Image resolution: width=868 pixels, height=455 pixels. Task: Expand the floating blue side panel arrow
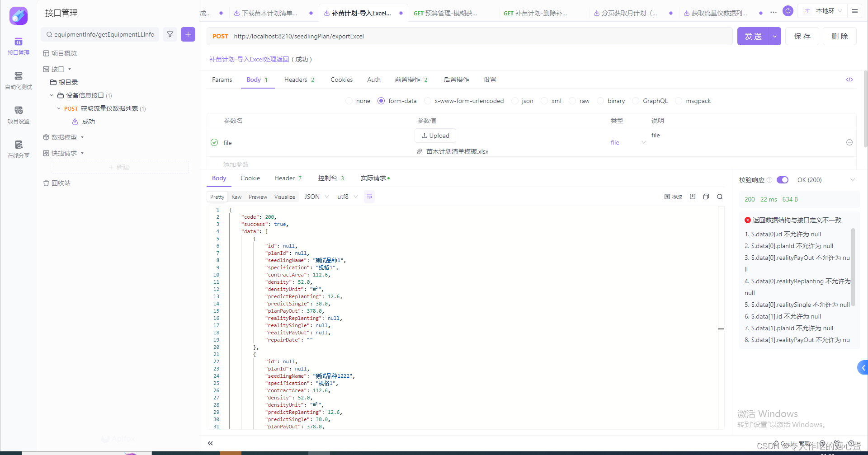coord(863,367)
